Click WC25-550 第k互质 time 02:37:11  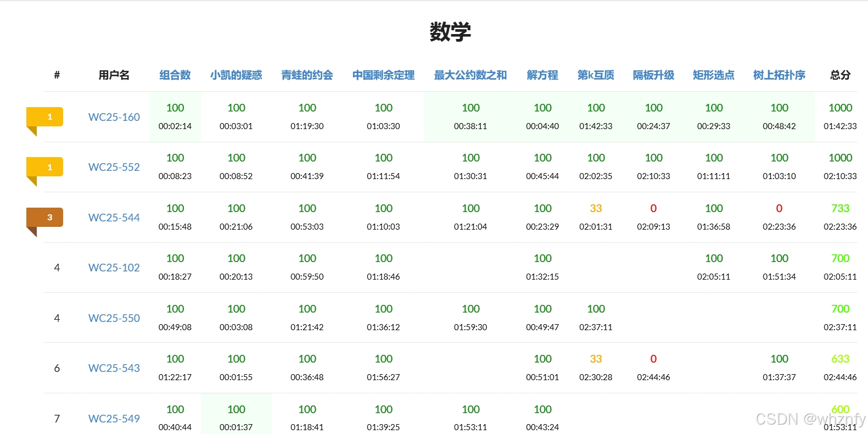(596, 327)
